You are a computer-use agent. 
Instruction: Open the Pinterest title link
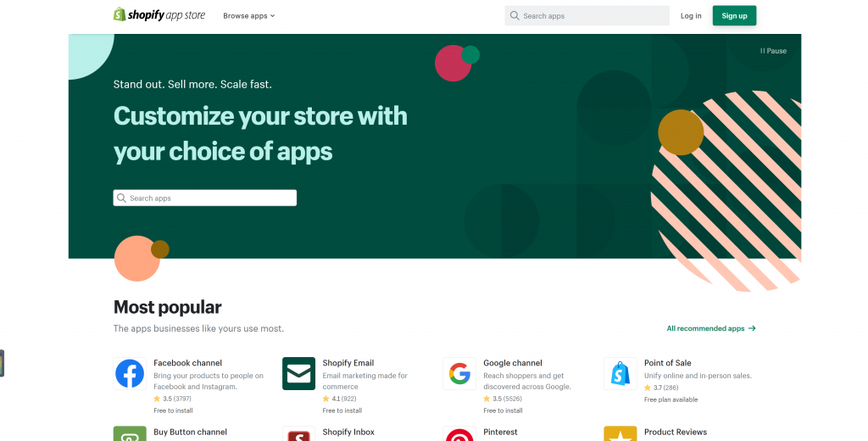pyautogui.click(x=500, y=433)
